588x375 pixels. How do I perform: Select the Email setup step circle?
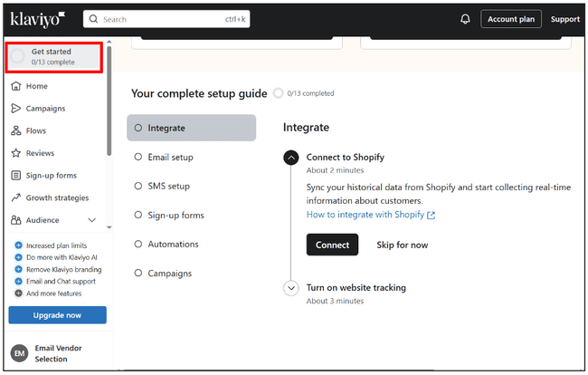click(x=138, y=158)
